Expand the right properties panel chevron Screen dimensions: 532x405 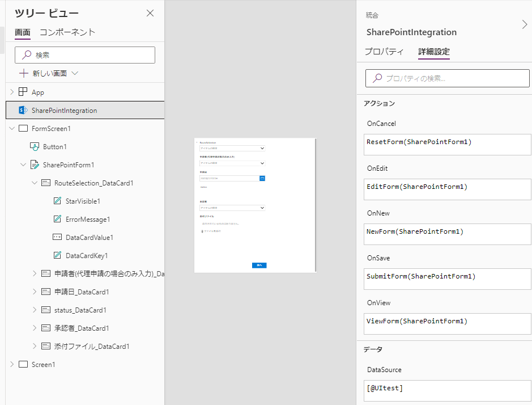pyautogui.click(x=524, y=24)
